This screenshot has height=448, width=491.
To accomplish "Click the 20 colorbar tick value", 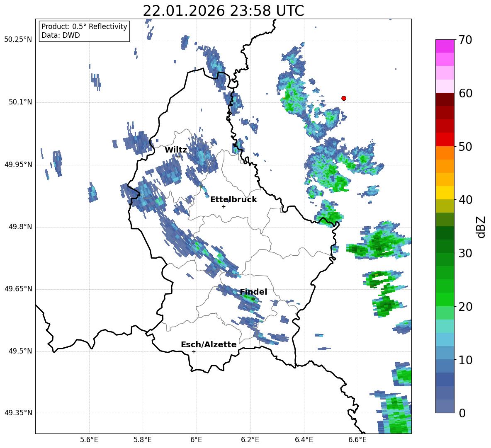I will pos(466,306).
